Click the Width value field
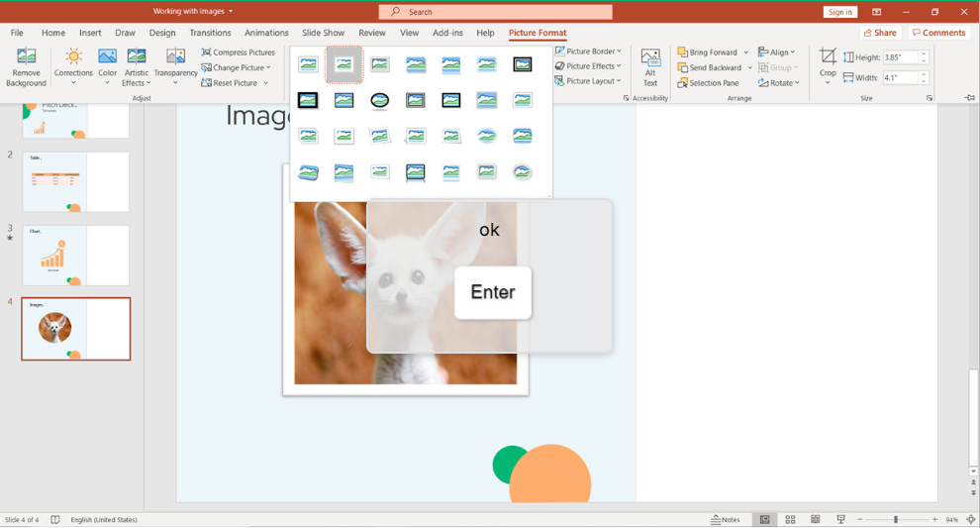 coord(900,77)
